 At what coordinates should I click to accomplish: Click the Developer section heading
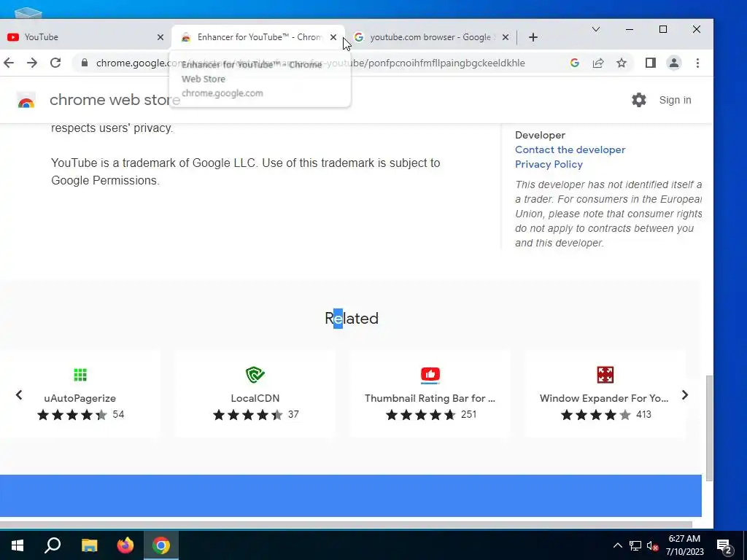541,135
